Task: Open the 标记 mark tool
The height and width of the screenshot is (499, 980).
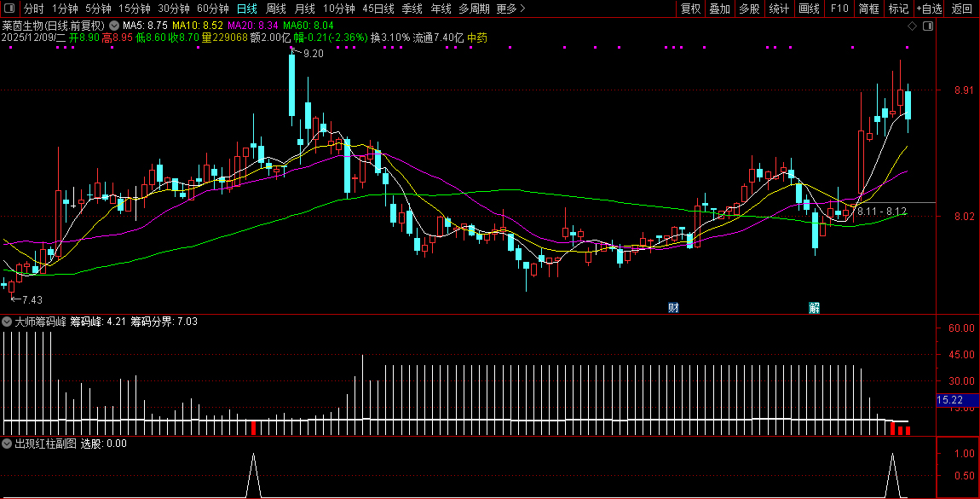Action: tap(898, 9)
